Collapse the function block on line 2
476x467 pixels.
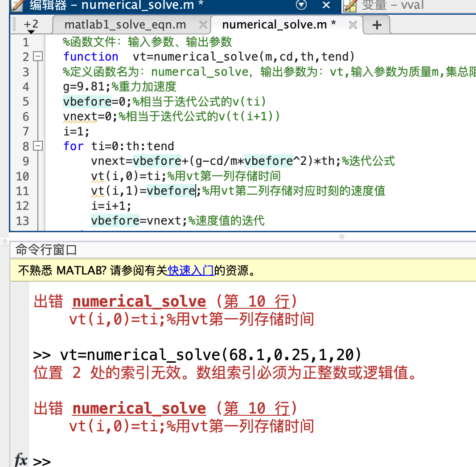pyautogui.click(x=38, y=57)
